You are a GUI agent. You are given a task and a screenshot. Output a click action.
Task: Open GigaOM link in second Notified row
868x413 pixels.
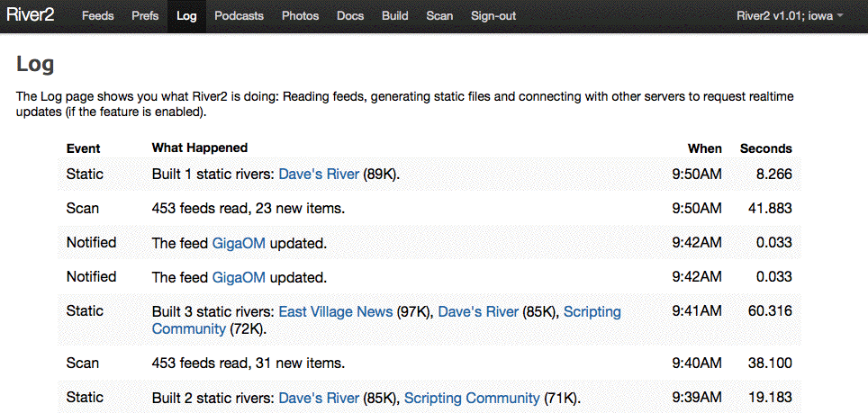tap(239, 277)
